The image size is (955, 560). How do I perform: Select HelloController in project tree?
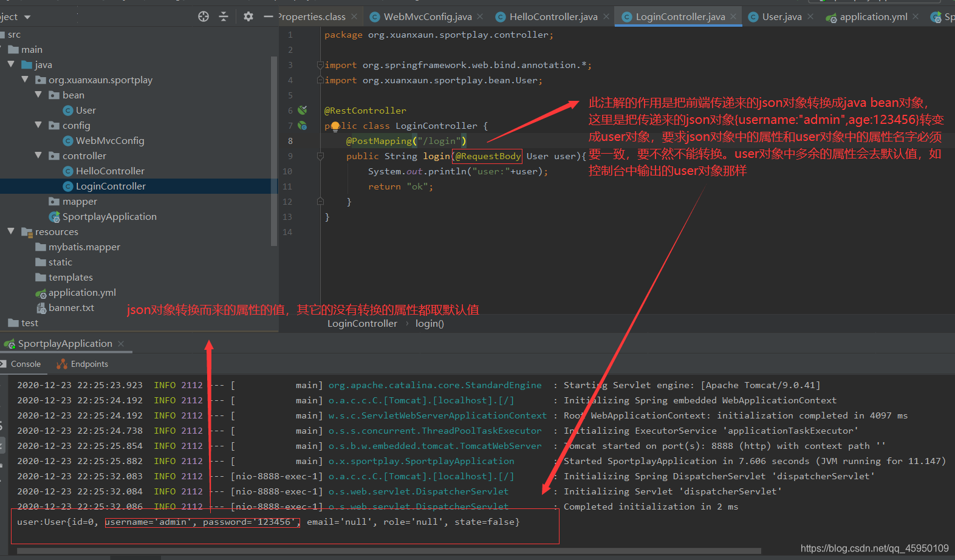[110, 171]
